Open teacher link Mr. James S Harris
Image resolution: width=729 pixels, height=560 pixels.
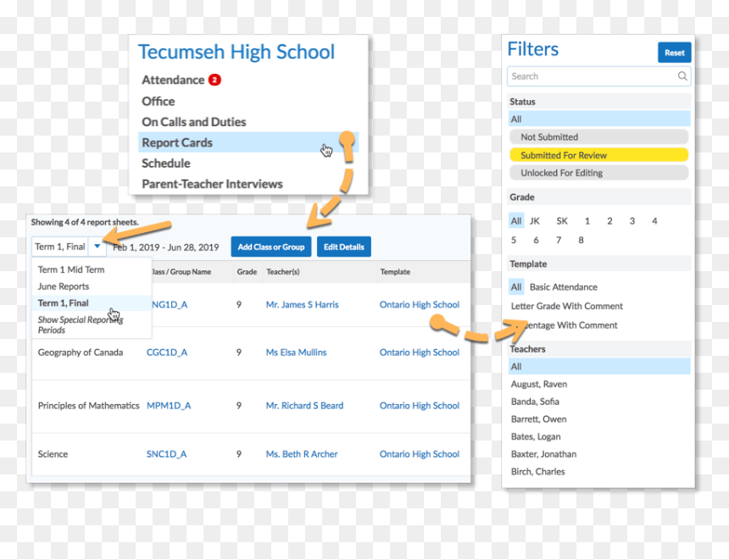pos(303,304)
